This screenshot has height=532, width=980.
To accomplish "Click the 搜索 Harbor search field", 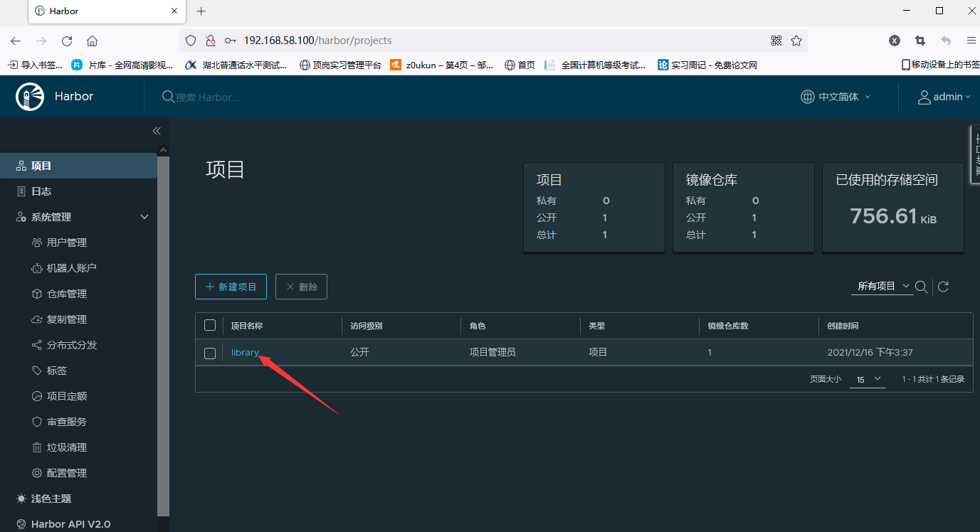I will click(208, 97).
